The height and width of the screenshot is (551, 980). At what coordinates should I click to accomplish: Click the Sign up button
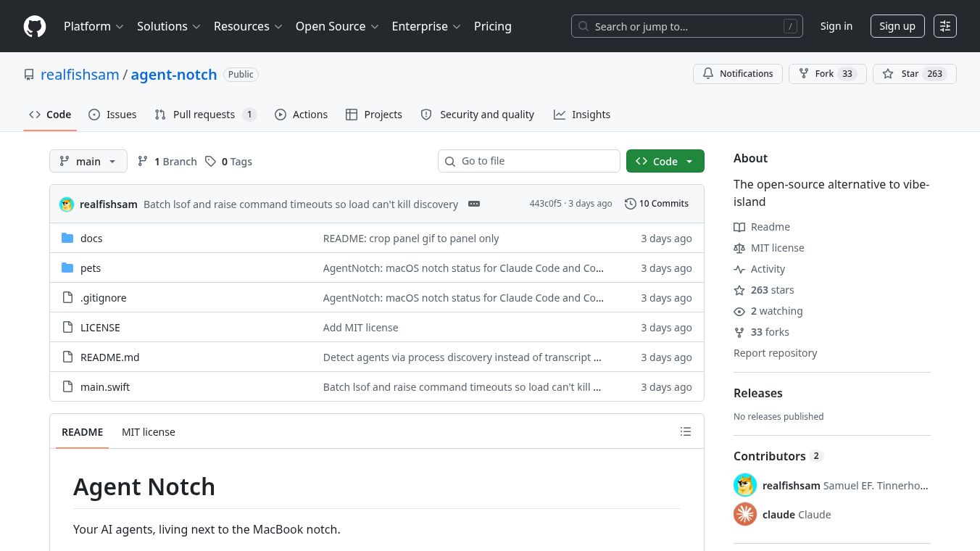[x=897, y=26]
